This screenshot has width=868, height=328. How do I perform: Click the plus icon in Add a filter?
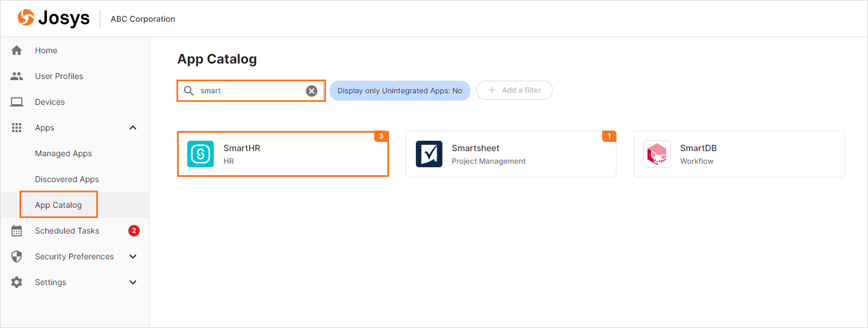click(492, 90)
